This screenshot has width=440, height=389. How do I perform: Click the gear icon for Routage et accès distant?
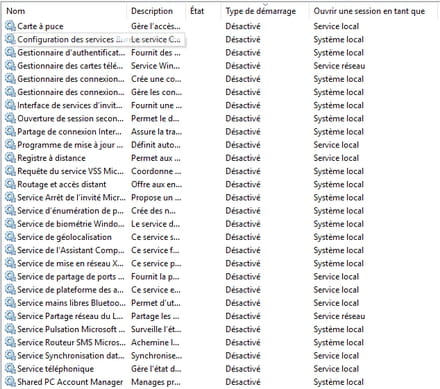10,184
